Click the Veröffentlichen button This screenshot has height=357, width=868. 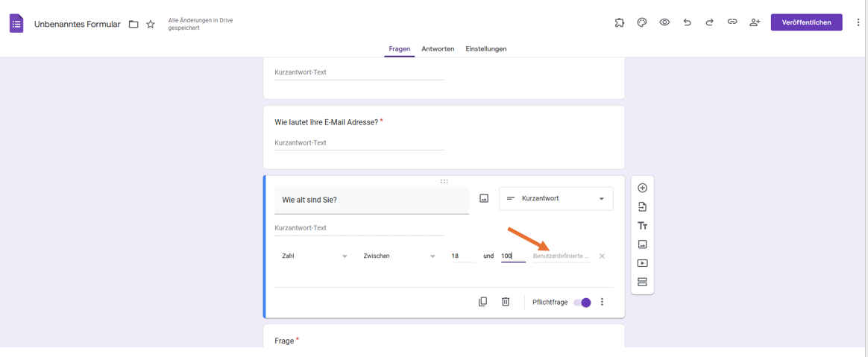click(x=807, y=22)
